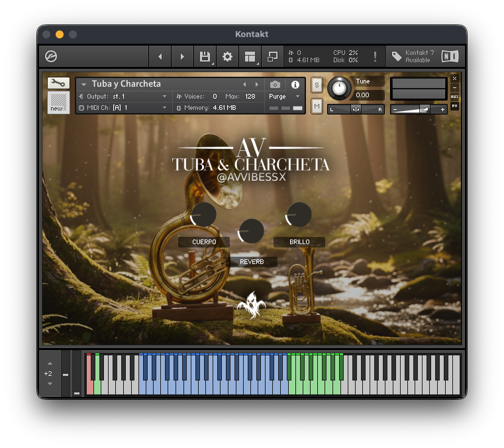The width and height of the screenshot is (504, 448).
Task: Toggle the minimized view icon
Action: pos(272,56)
